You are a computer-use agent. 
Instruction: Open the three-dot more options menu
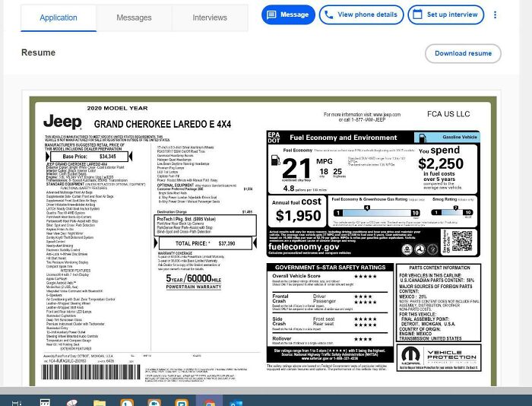tap(496, 14)
